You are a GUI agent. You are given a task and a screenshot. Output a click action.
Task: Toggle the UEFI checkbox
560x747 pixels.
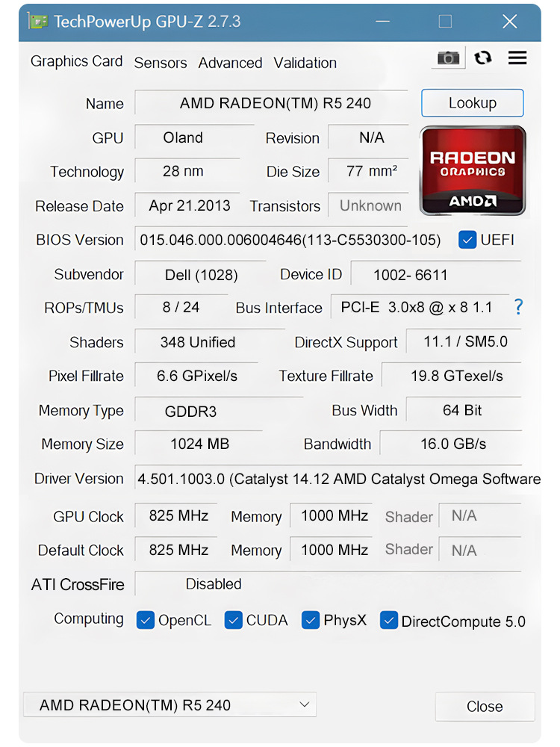point(468,240)
